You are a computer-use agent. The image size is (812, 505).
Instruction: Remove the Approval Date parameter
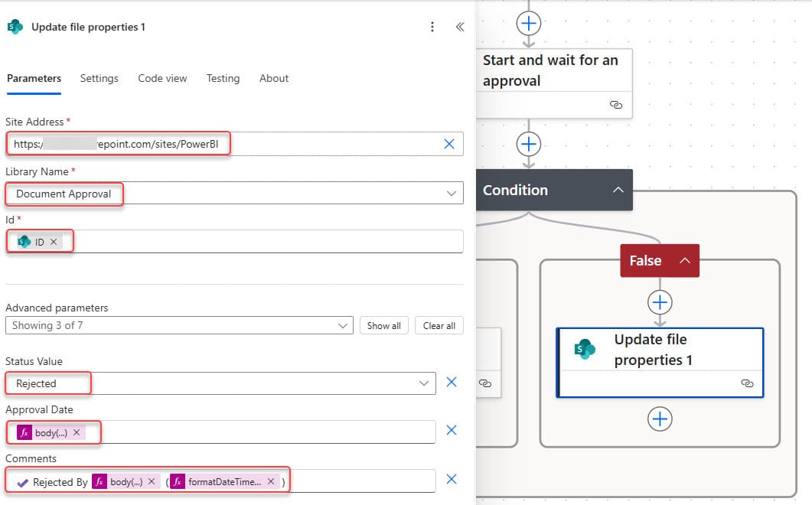(x=452, y=430)
